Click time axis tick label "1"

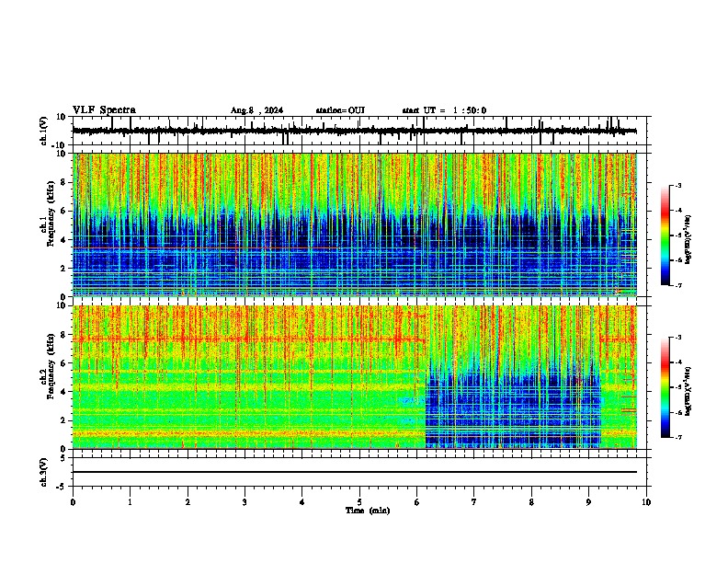130,502
